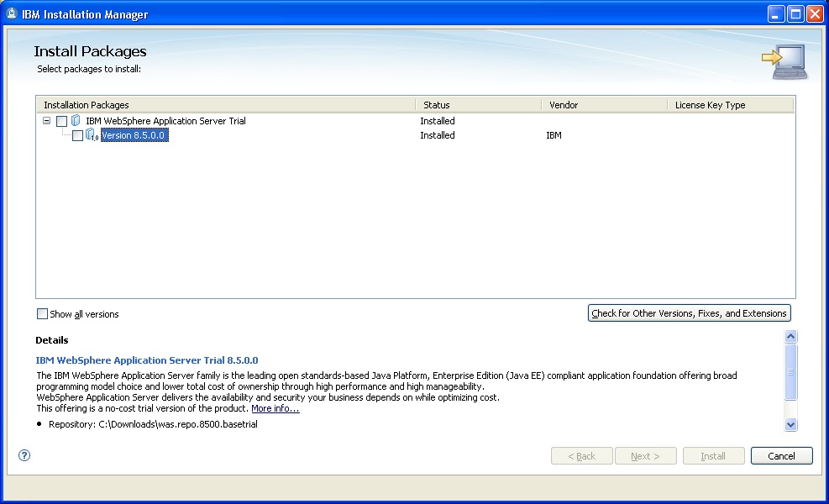
Task: Click the IBM Installation Manager title bar icon
Action: (x=11, y=13)
